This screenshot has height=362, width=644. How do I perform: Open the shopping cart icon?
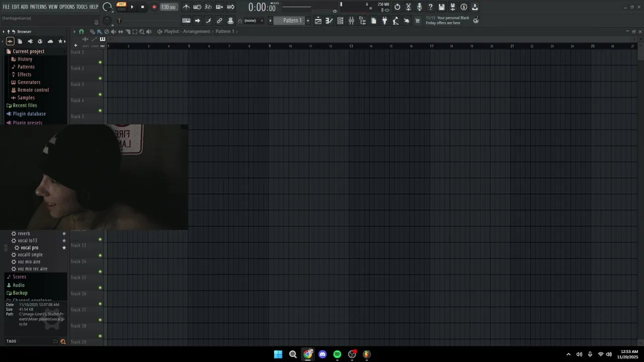[x=418, y=21]
